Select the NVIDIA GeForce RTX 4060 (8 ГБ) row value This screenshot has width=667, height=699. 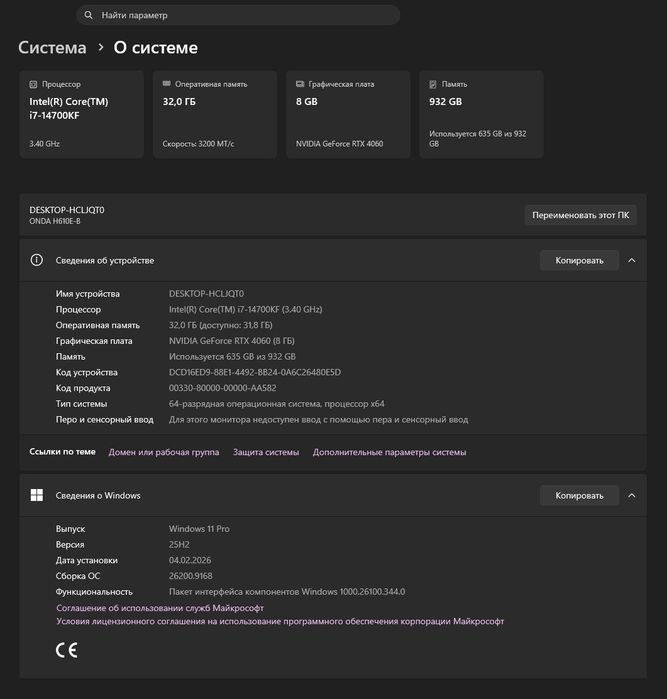(232, 341)
